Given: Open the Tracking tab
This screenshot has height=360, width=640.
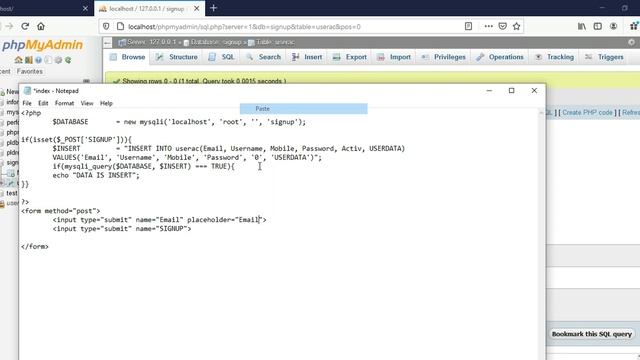Looking at the screenshot, I should click(554, 57).
